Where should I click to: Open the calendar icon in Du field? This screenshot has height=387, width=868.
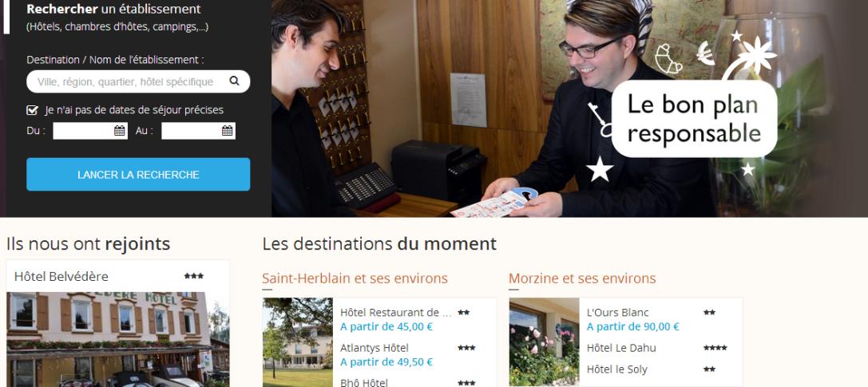tap(120, 131)
